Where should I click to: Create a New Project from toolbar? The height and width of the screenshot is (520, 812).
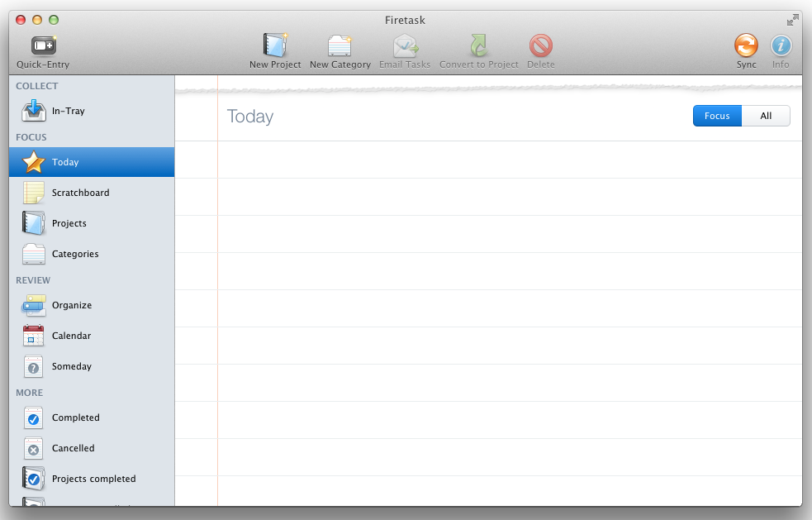click(x=275, y=46)
